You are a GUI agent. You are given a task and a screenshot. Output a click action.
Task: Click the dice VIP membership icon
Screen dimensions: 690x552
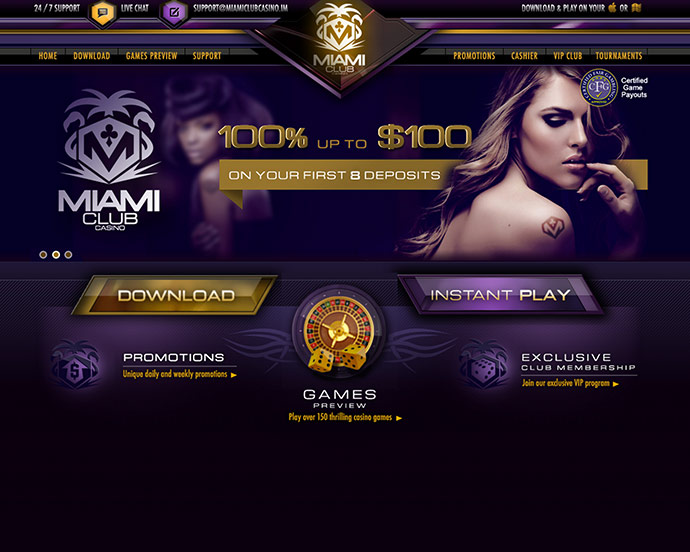[484, 364]
